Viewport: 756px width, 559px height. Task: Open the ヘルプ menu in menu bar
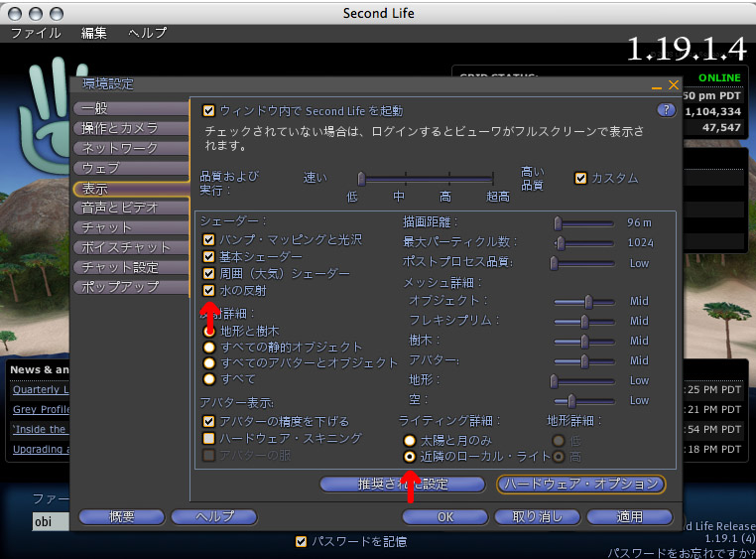[x=148, y=33]
